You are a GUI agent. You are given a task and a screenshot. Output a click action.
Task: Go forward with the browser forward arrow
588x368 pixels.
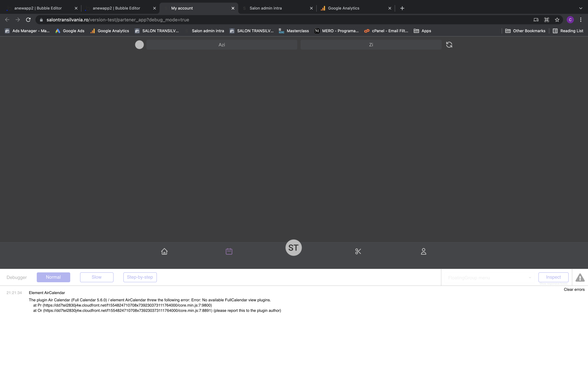tap(18, 20)
